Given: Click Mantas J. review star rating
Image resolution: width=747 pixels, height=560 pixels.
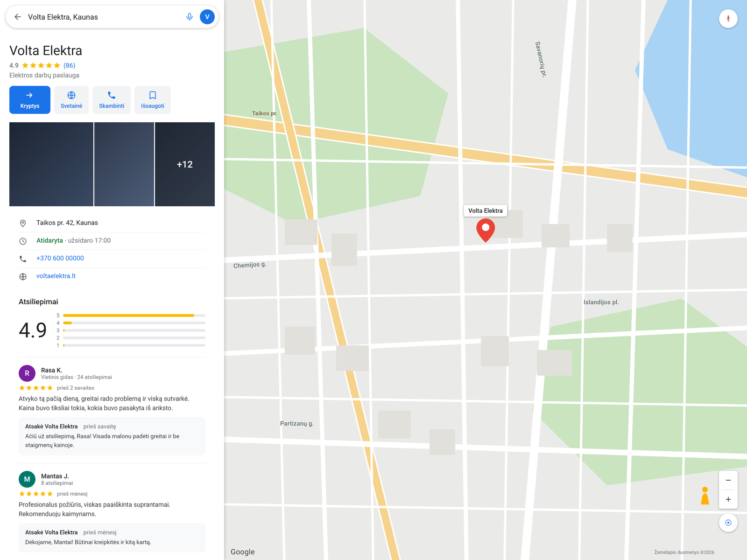Looking at the screenshot, I should (36, 494).
